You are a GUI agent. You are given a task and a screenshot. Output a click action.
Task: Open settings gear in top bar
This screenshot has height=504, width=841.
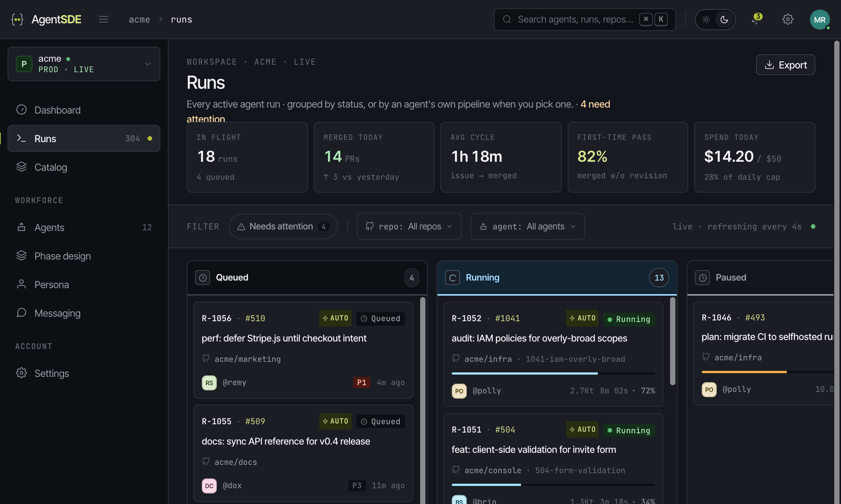click(x=788, y=19)
